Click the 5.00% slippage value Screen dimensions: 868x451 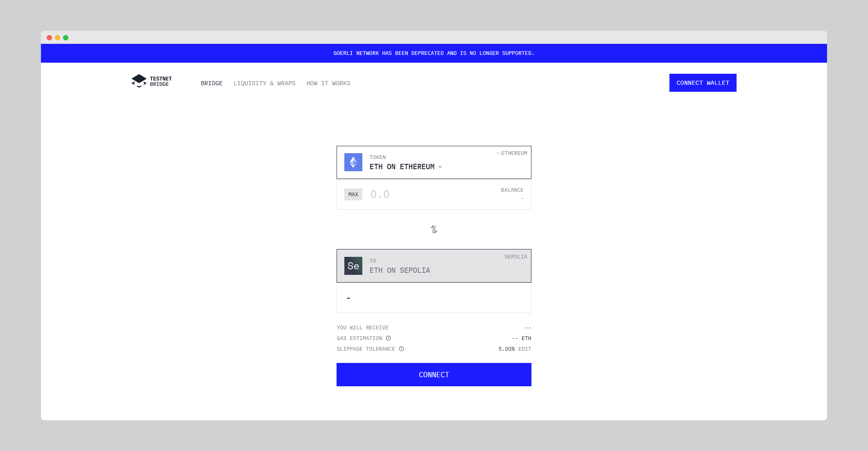(506, 349)
